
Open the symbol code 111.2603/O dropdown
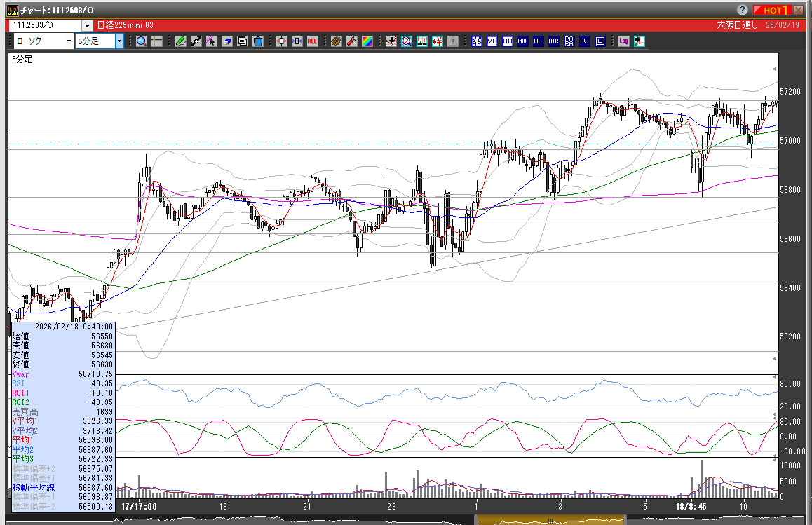click(x=87, y=25)
